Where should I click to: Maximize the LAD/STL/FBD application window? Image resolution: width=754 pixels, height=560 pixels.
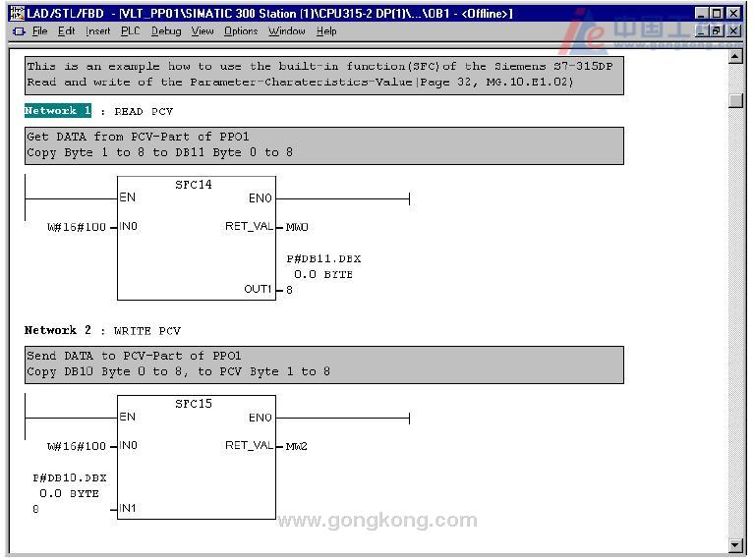(717, 13)
